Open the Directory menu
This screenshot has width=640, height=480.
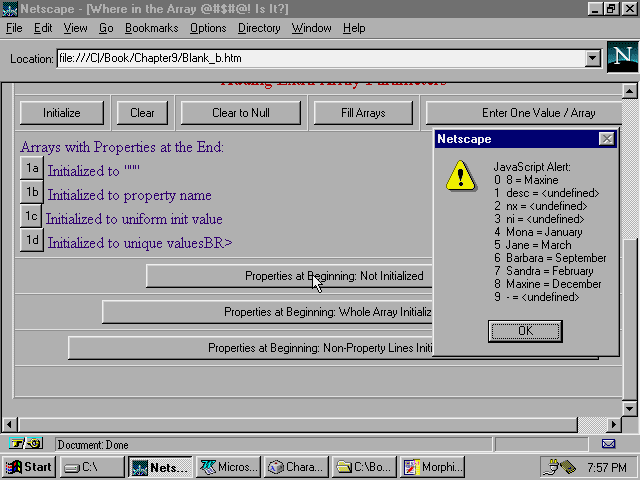click(259, 28)
